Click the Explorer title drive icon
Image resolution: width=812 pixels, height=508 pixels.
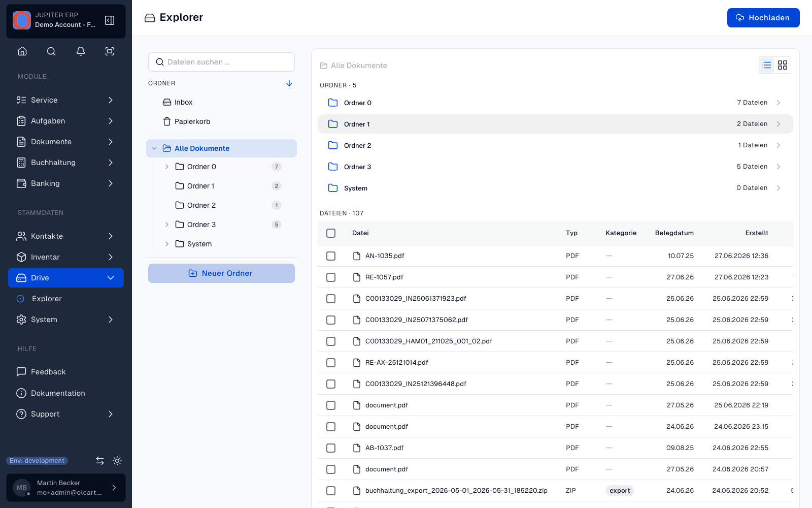(x=150, y=18)
